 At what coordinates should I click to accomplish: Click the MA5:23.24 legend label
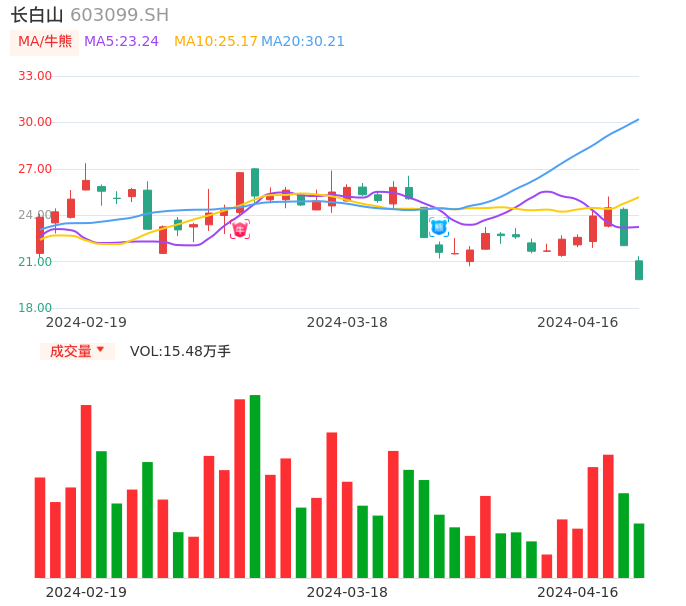(121, 42)
